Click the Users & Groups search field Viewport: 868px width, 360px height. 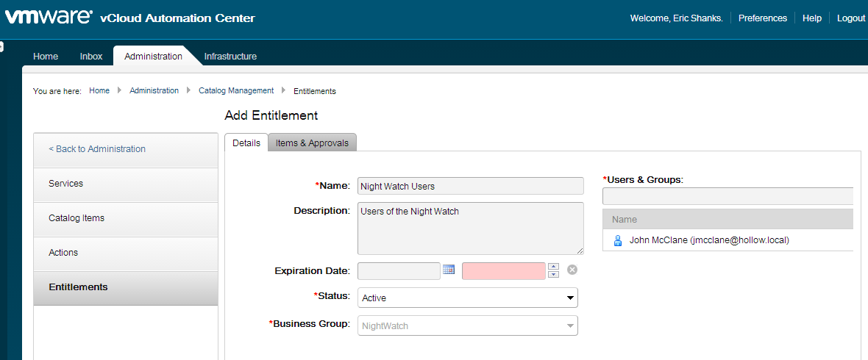click(727, 196)
